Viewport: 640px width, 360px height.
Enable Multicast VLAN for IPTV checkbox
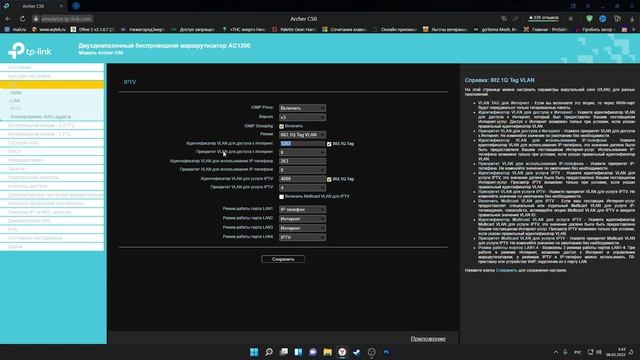pyautogui.click(x=281, y=197)
